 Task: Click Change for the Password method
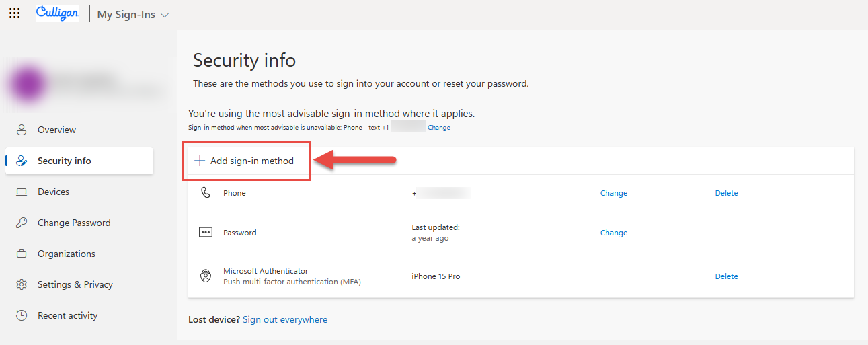click(x=613, y=233)
